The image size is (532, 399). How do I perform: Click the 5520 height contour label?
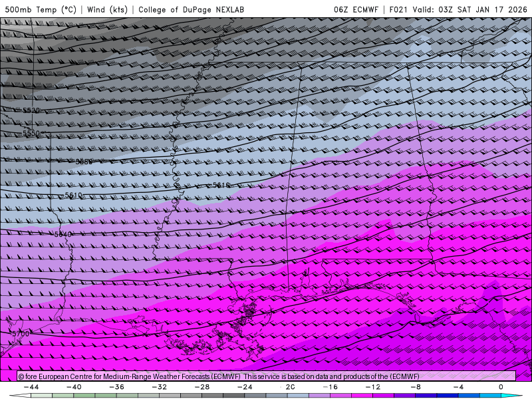tap(31, 110)
